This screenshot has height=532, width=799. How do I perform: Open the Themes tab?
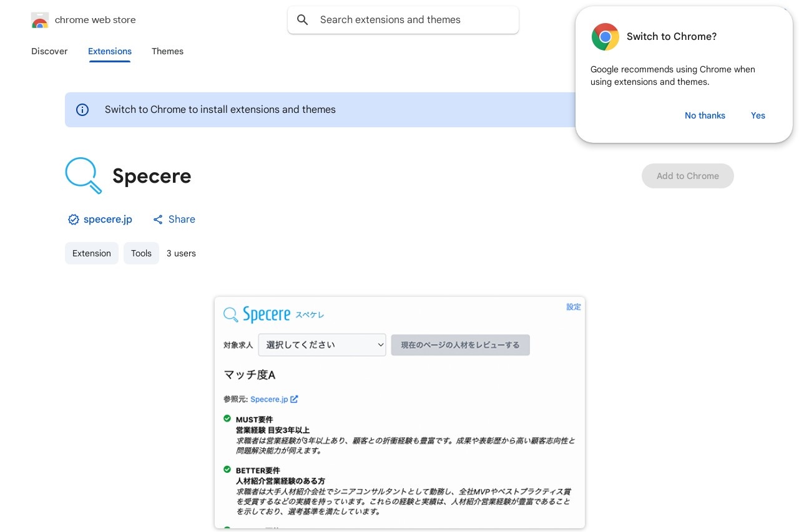tap(167, 51)
